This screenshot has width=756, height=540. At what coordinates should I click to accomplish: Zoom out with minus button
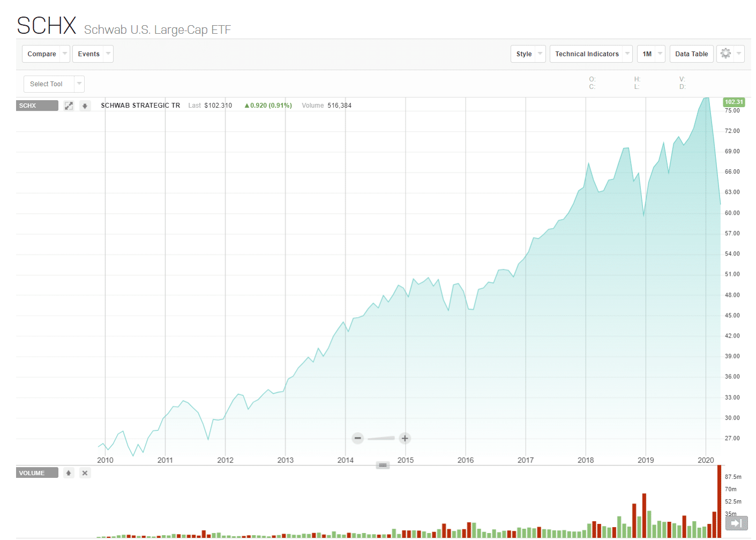point(358,438)
